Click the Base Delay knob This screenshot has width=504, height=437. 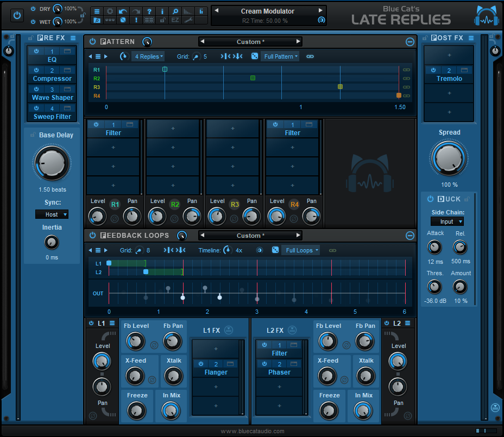point(52,162)
